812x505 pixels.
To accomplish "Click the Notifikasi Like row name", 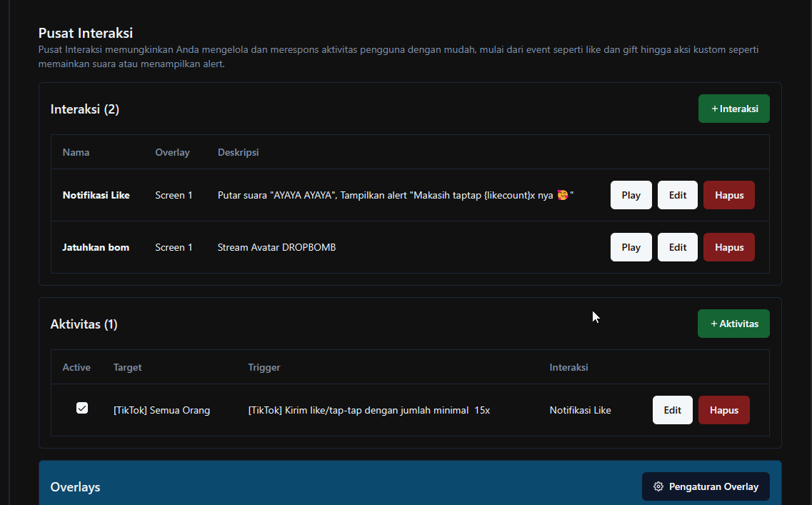I will 96,195.
